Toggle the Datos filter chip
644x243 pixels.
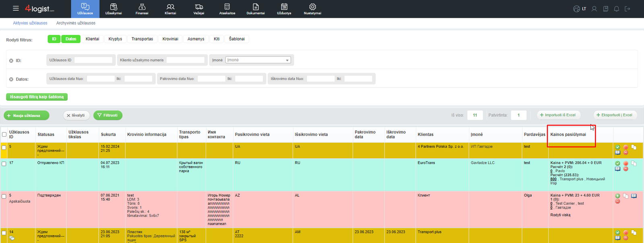(x=71, y=39)
